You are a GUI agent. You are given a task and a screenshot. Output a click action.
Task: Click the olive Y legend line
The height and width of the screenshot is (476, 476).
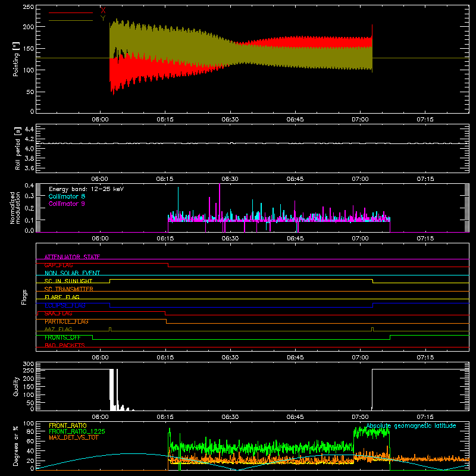pos(71,20)
